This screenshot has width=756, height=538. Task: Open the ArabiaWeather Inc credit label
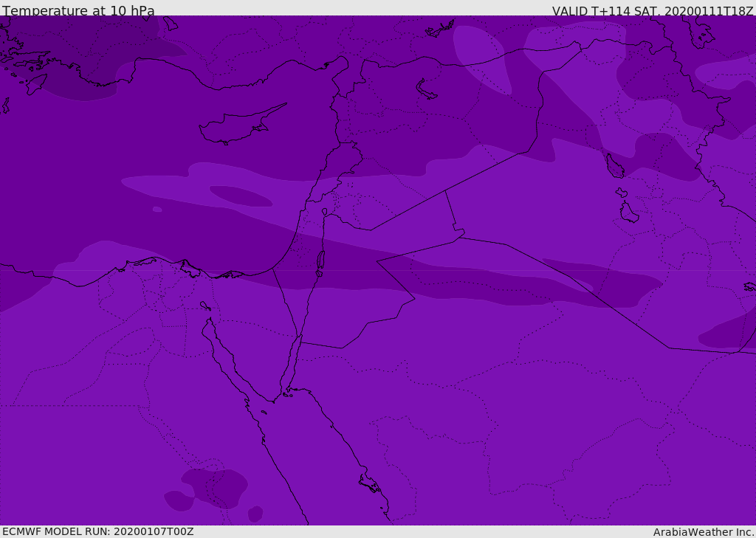tap(704, 532)
